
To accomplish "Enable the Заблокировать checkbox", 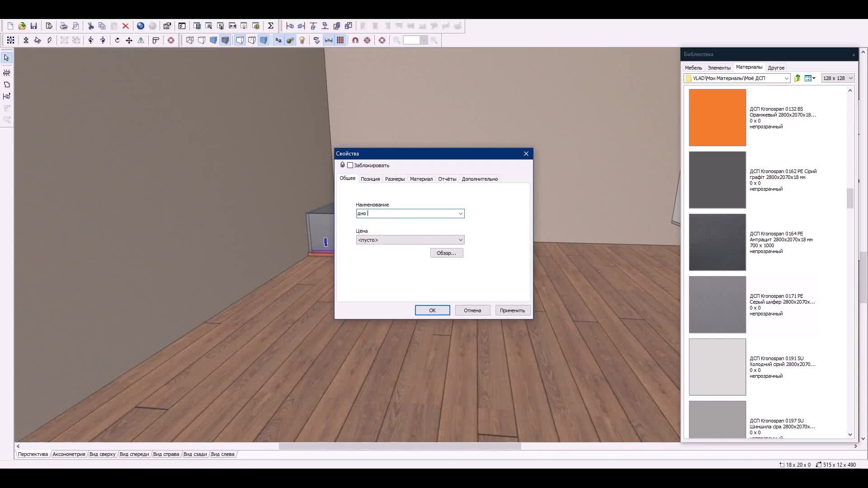I will [350, 165].
